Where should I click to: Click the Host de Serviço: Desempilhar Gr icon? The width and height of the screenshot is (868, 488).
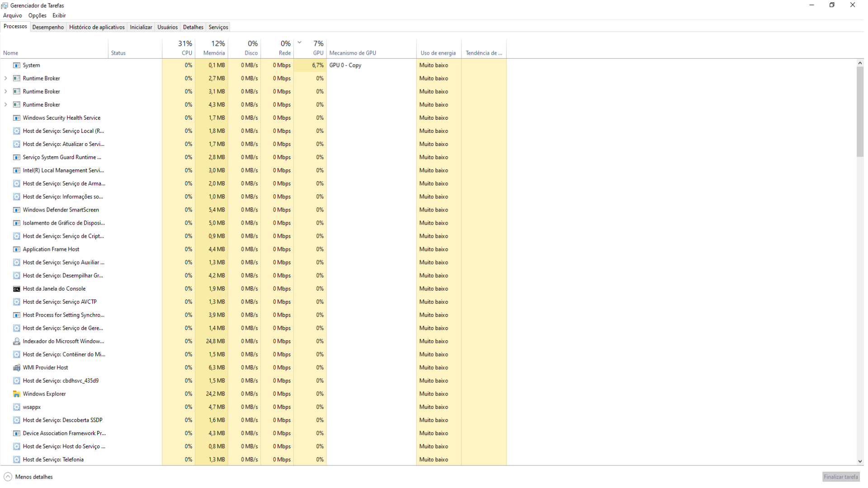tap(17, 276)
